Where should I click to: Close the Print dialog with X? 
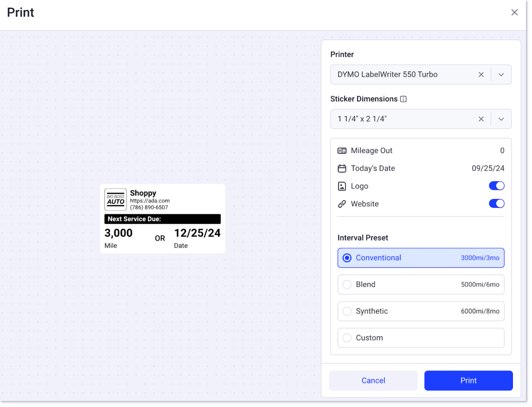[x=514, y=12]
